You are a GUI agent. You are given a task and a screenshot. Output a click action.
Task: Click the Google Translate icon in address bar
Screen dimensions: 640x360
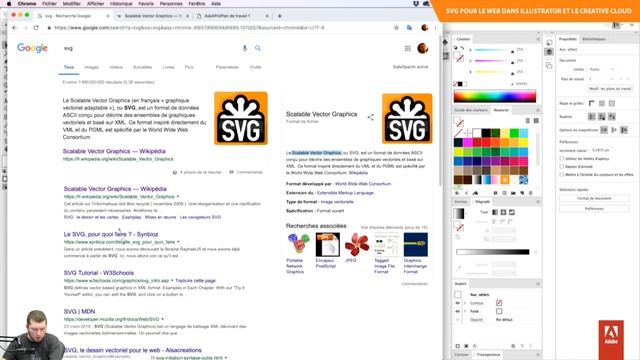(409, 28)
